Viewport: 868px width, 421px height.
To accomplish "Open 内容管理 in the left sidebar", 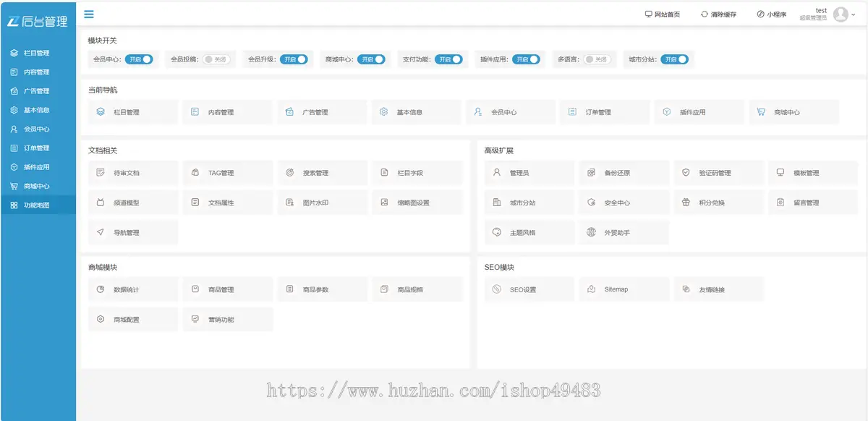I will click(x=38, y=72).
